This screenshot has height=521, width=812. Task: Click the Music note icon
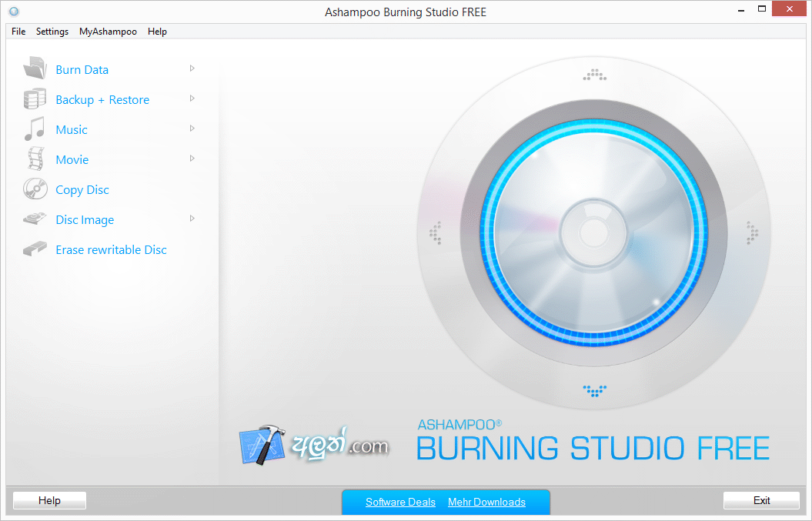(35, 129)
